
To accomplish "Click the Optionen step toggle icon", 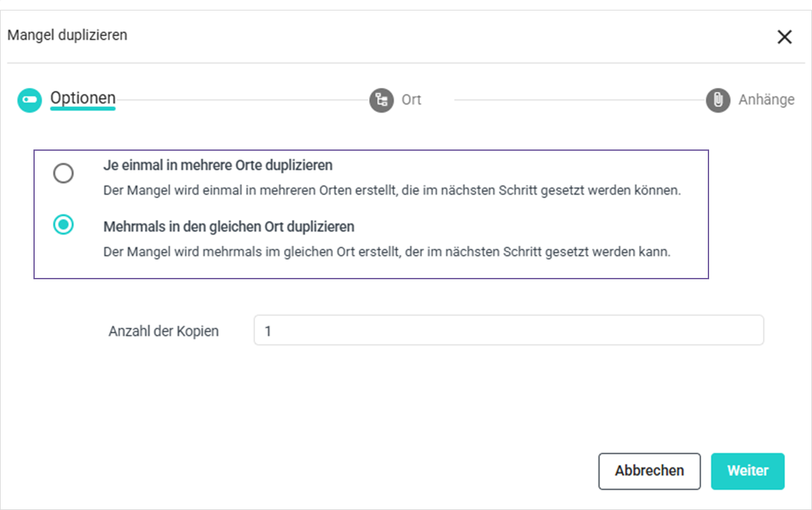I will tap(29, 100).
